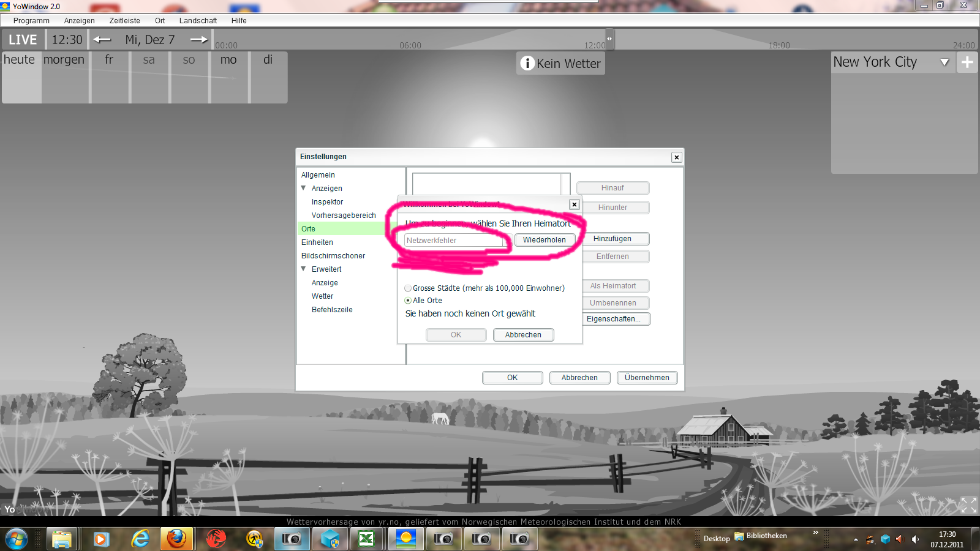Select Vorhersagebereich in settings tree
Image resolution: width=980 pixels, height=551 pixels.
tap(344, 216)
